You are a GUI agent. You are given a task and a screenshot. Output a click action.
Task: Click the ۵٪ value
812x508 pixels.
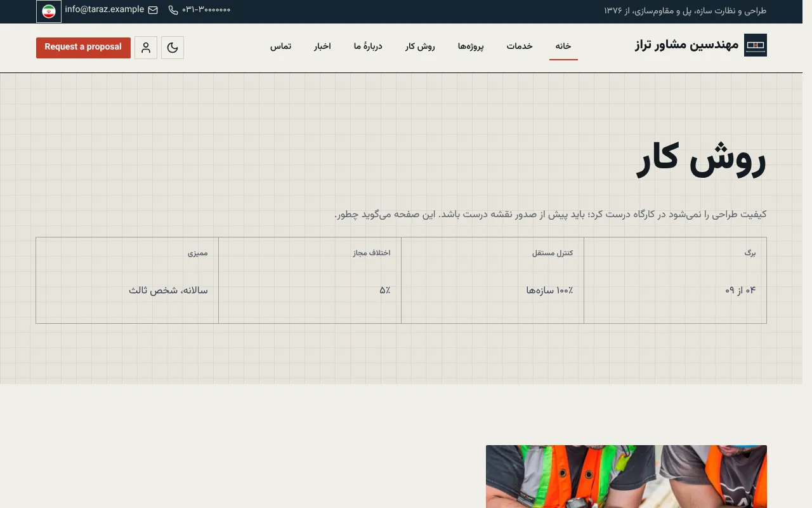coord(385,290)
